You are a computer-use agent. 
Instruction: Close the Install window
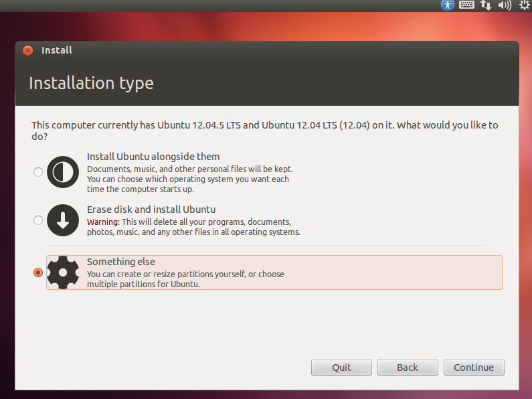(x=28, y=51)
